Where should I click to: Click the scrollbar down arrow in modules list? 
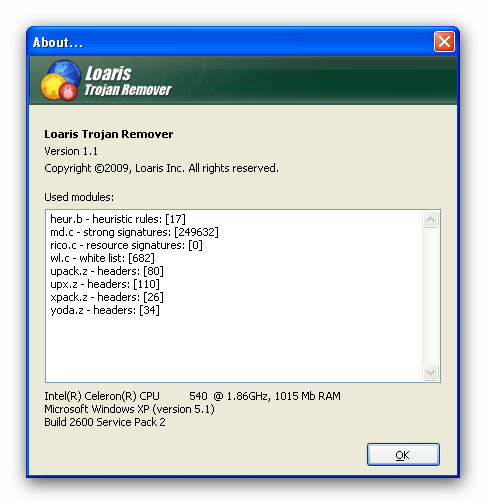[430, 372]
